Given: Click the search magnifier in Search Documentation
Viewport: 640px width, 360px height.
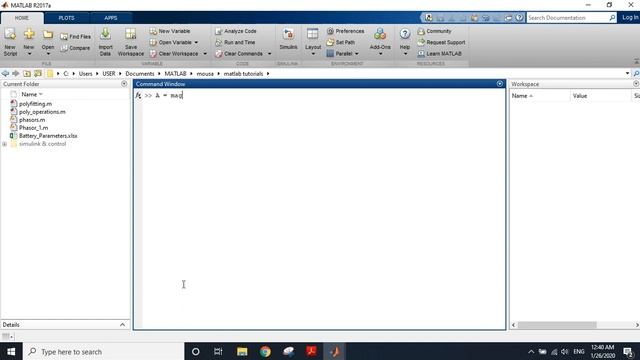Looking at the screenshot, I should [x=612, y=18].
